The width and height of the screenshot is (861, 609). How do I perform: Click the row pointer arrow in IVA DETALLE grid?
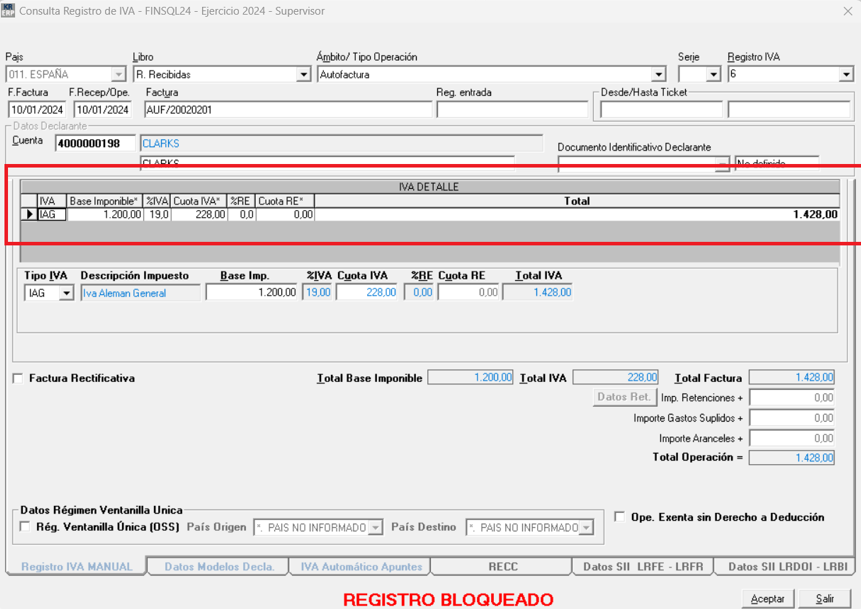coord(29,214)
